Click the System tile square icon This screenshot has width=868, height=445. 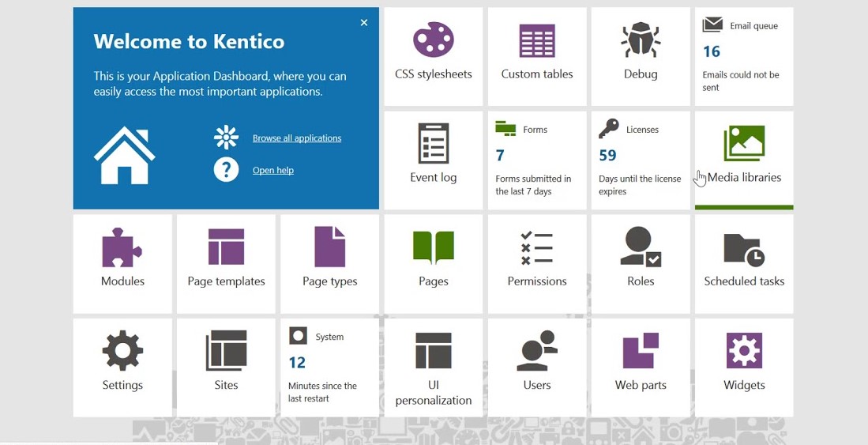[298, 335]
